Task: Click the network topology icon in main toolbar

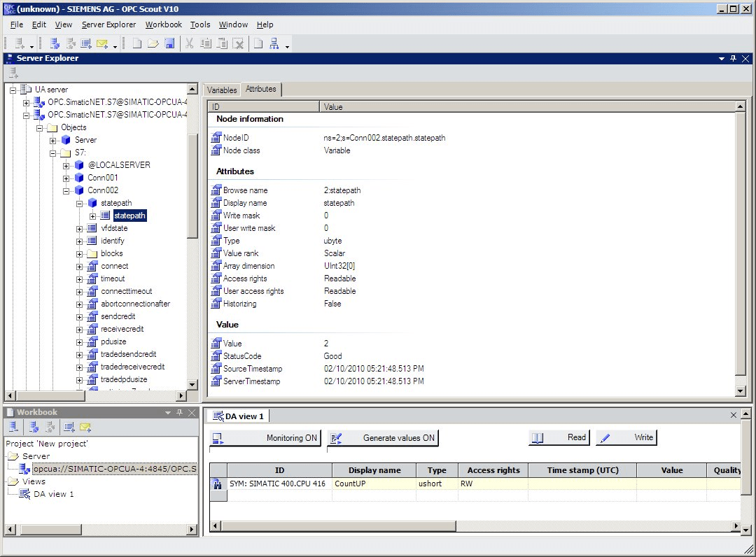Action: [274, 44]
